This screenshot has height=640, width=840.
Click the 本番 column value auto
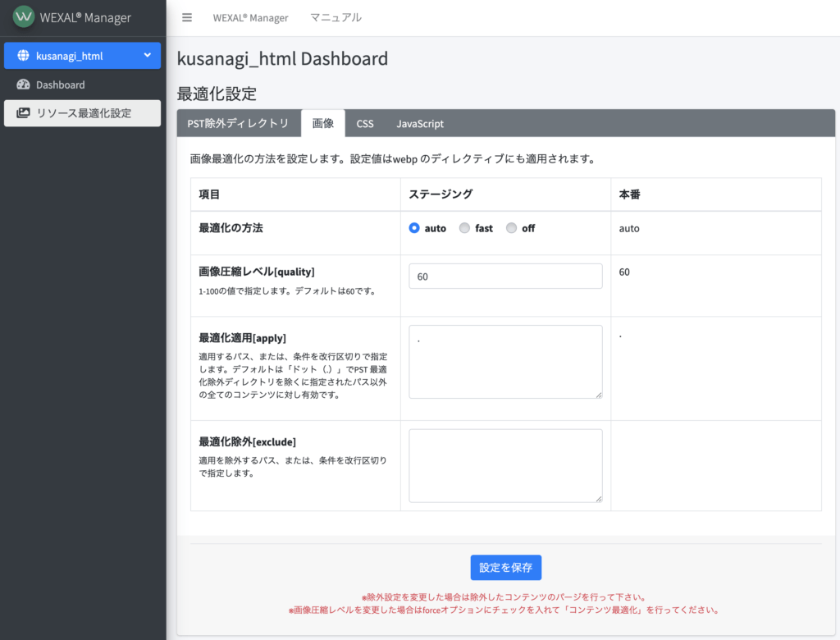(629, 228)
